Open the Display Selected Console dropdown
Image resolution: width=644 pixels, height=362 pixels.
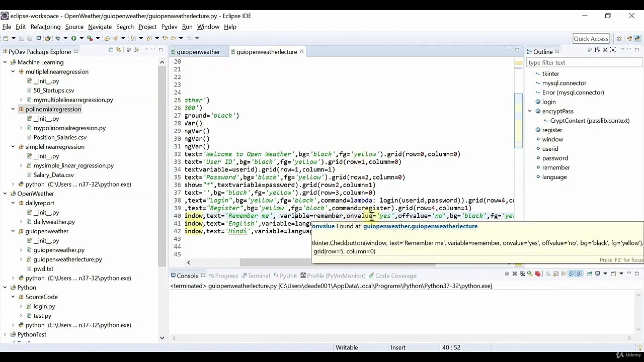click(x=605, y=274)
